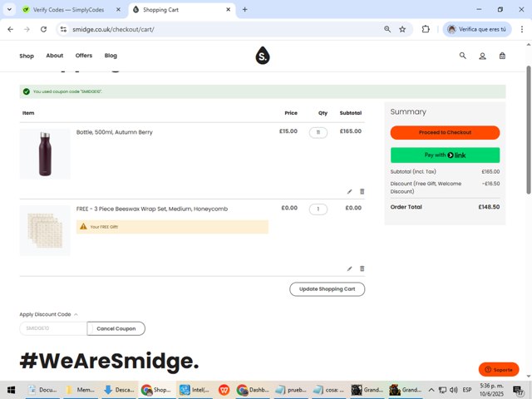This screenshot has height=399, width=532.
Task: Open the Windows Start button
Action: (x=11, y=390)
